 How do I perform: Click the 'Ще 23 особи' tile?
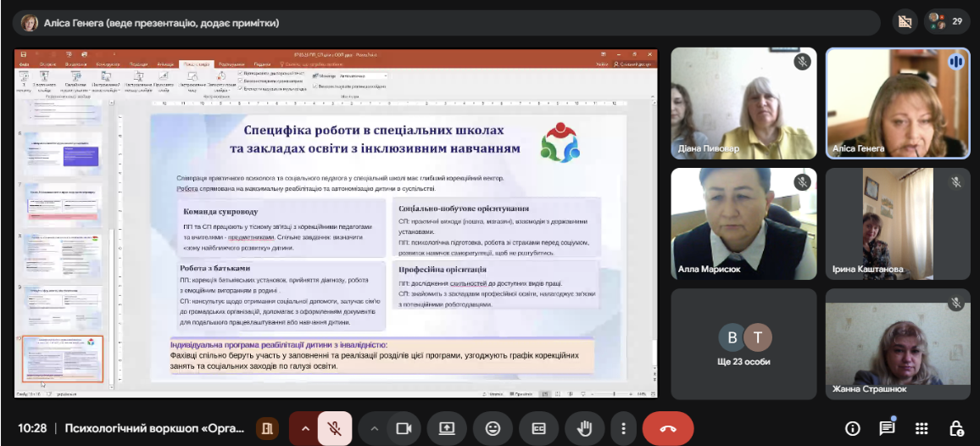tap(743, 344)
